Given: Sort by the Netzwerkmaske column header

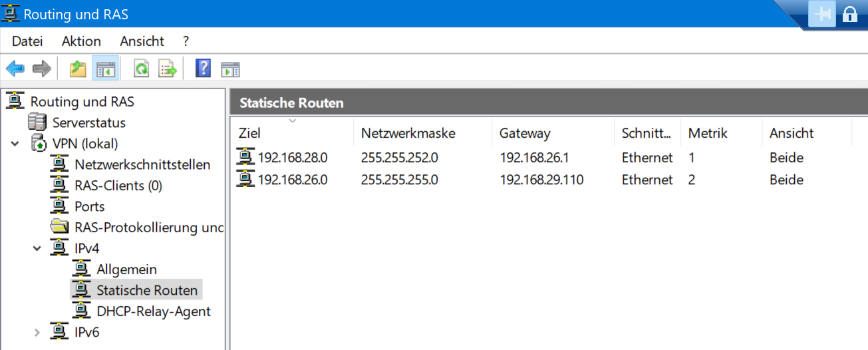Looking at the screenshot, I should coord(408,133).
